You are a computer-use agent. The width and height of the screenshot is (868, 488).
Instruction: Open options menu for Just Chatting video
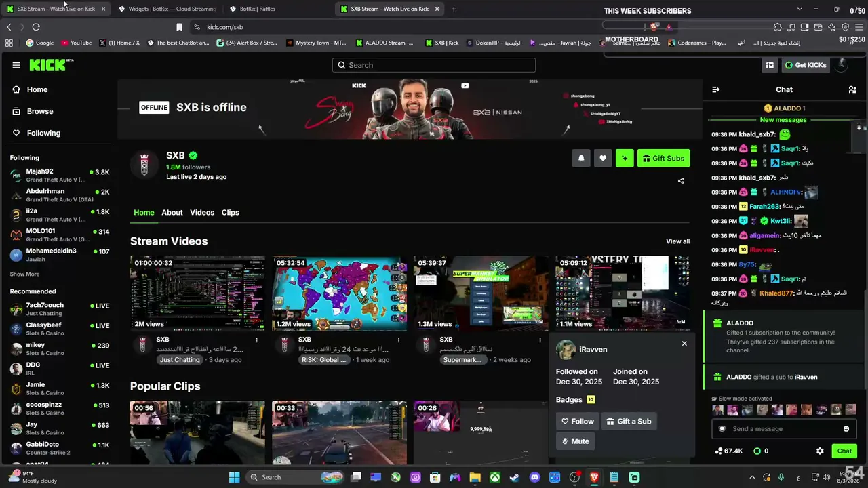click(x=256, y=340)
